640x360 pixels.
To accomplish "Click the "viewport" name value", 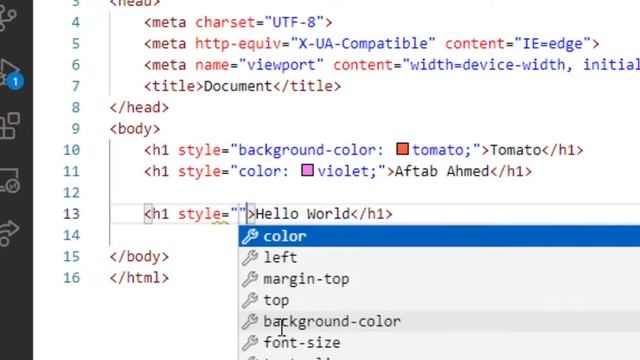I will pos(281,65).
